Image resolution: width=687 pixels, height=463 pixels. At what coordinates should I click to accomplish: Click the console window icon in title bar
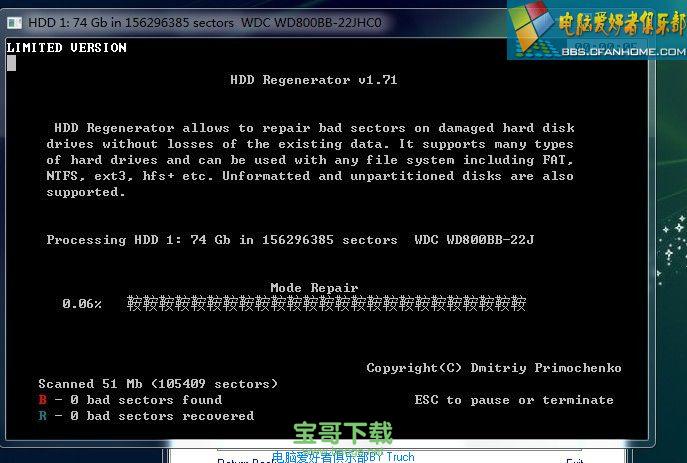pyautogui.click(x=14, y=22)
